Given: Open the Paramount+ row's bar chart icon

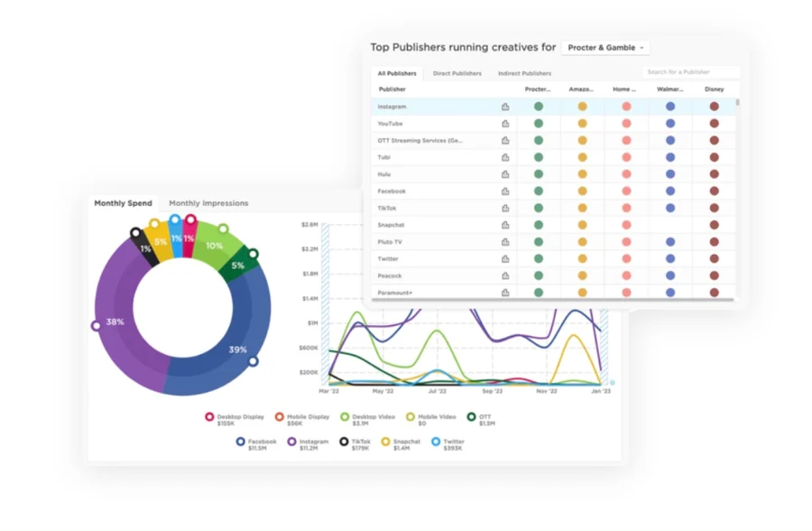Looking at the screenshot, I should click(x=505, y=293).
